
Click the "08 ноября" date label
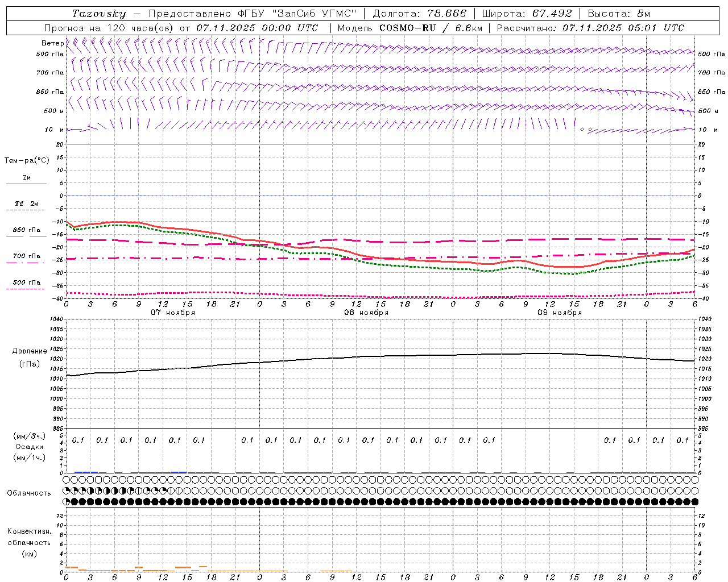coord(366,313)
